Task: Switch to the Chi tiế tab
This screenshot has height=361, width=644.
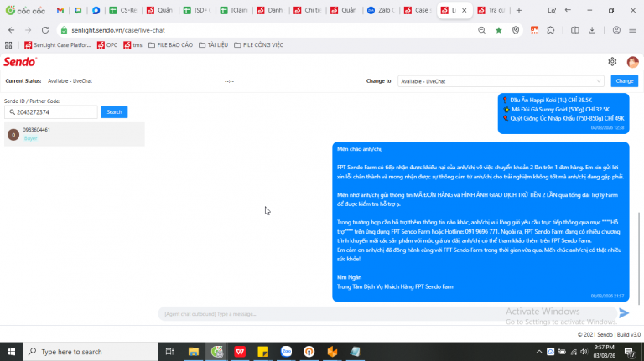Action: (x=307, y=10)
